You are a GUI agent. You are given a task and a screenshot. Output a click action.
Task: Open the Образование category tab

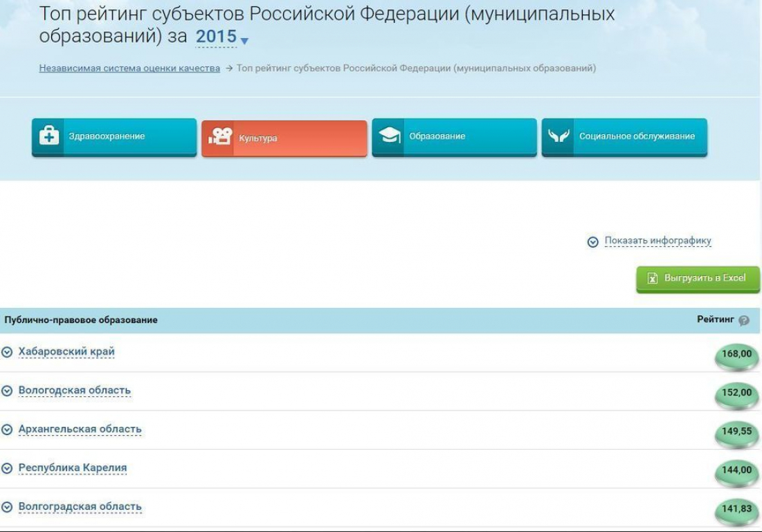455,137
